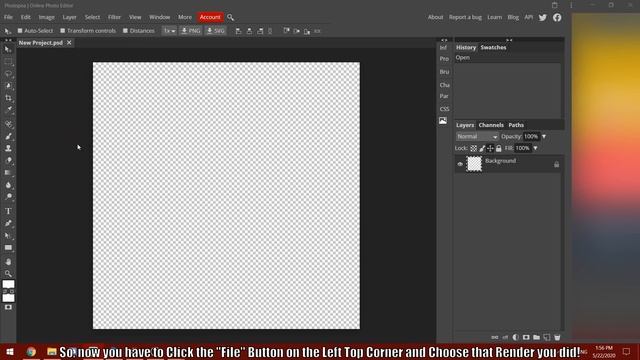The width and height of the screenshot is (640, 360).
Task: Toggle lock transparent pixels checkerboard icon
Action: (x=473, y=148)
